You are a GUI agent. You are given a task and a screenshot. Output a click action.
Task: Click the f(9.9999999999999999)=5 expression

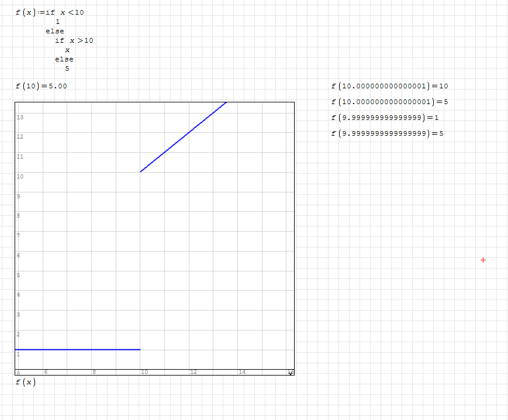click(x=387, y=133)
